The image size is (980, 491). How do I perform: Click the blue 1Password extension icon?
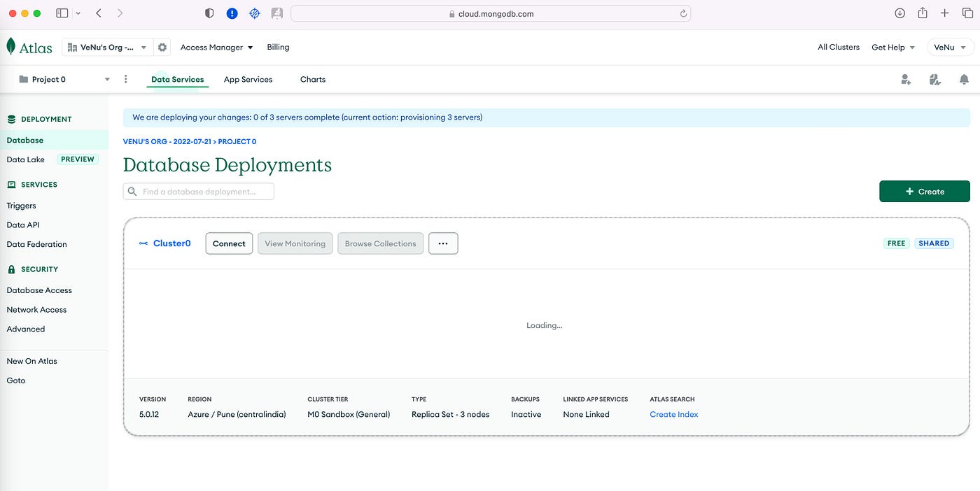[x=232, y=13]
